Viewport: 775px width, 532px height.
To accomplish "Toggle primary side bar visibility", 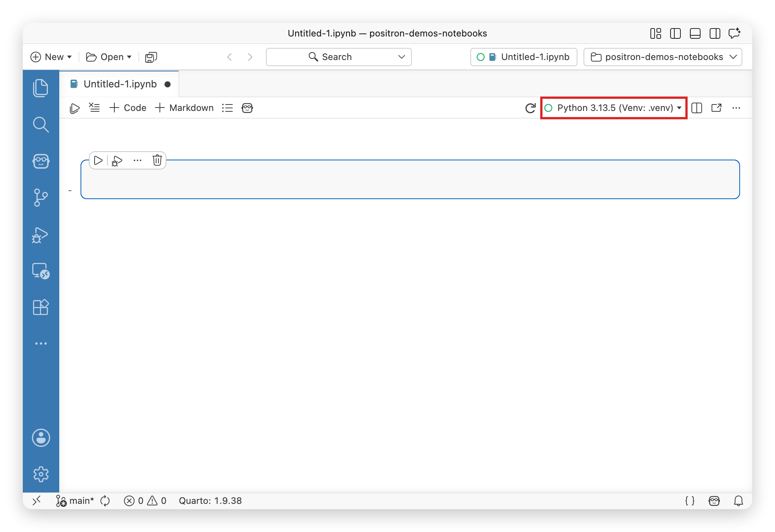I will click(675, 33).
